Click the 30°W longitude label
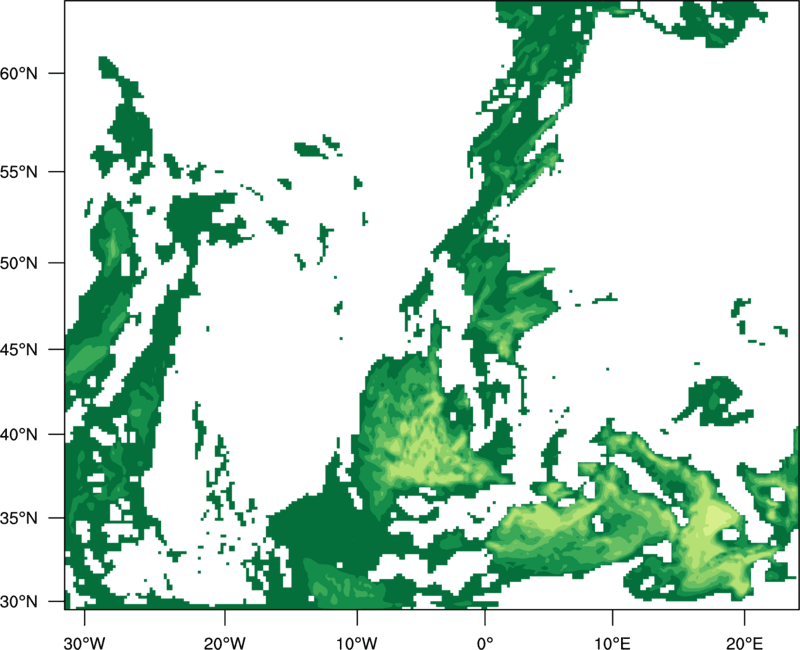The height and width of the screenshot is (650, 800). click(x=85, y=643)
